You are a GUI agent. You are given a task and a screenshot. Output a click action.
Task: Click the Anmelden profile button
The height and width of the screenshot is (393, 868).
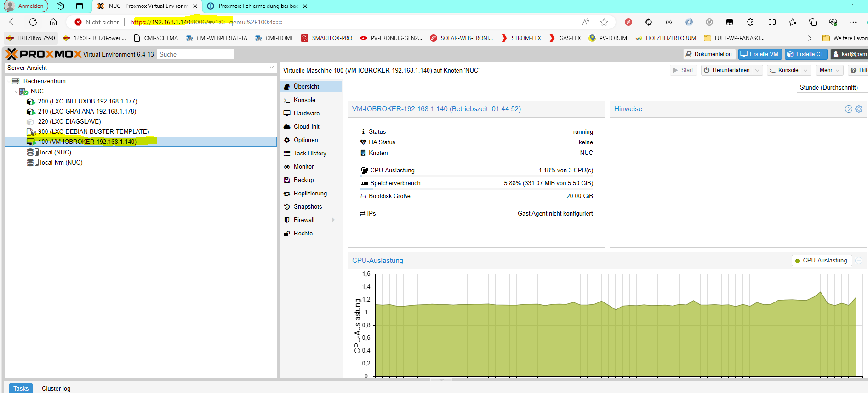pyautogui.click(x=26, y=6)
